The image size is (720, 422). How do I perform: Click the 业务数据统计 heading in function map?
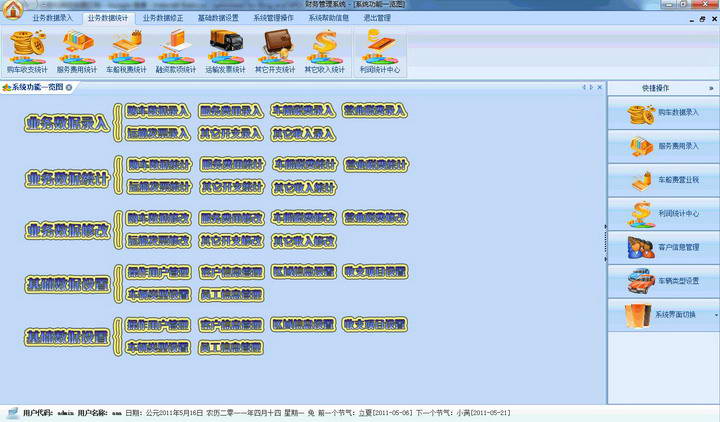tap(67, 177)
